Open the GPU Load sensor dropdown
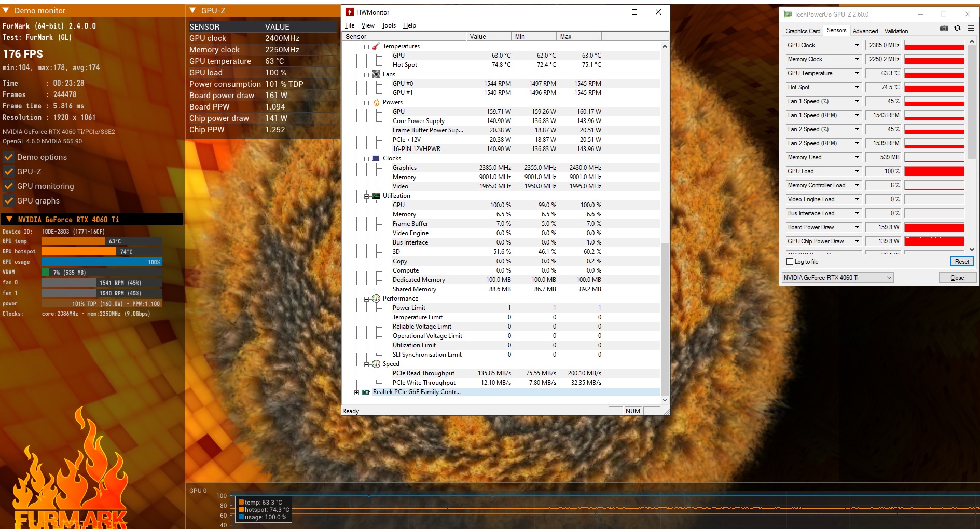Viewport: 980px width, 529px height. pyautogui.click(x=857, y=171)
